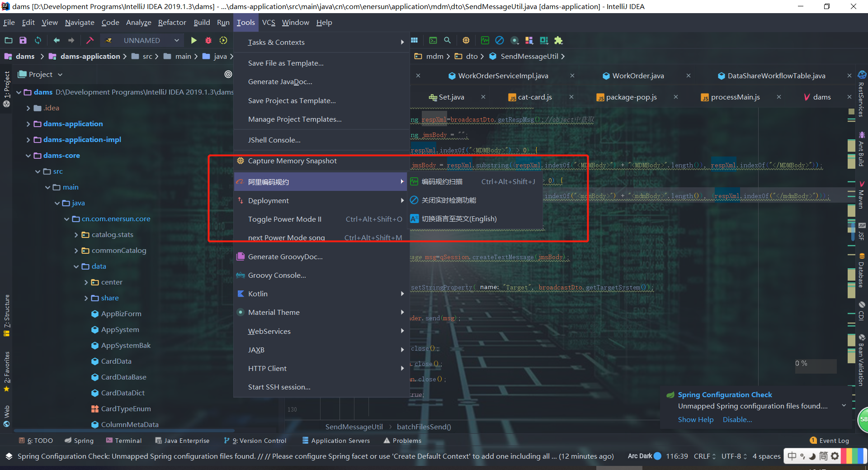Open the Event Log button
Screen dimensions: 868x470
[829, 441]
